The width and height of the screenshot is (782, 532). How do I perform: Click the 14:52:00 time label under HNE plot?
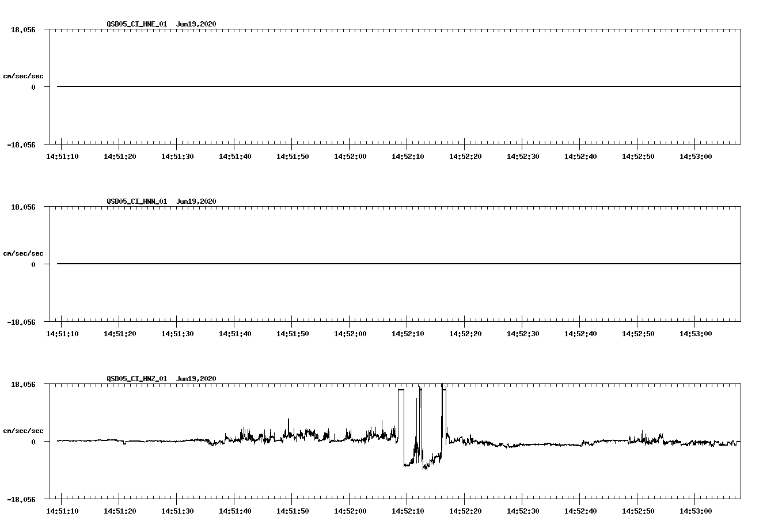(350, 157)
